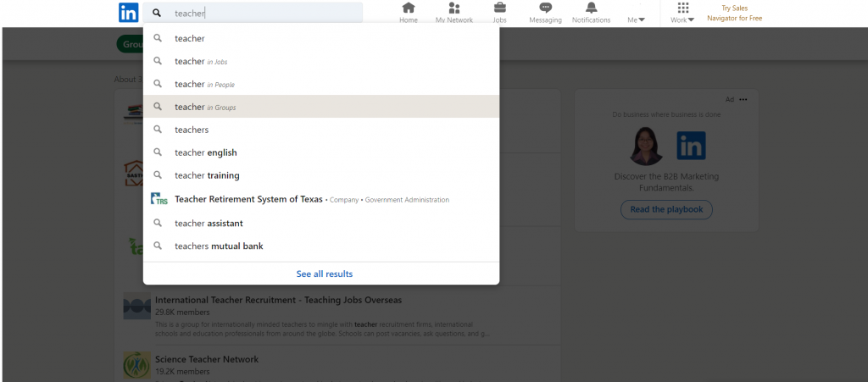Click '29.8K members' text
Screen dimensions: 868x382
[x=182, y=313]
